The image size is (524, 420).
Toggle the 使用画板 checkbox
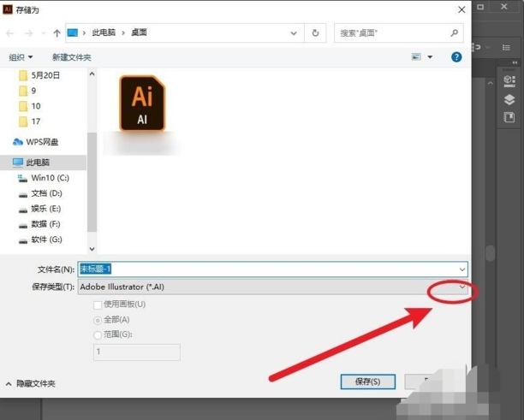(x=98, y=305)
